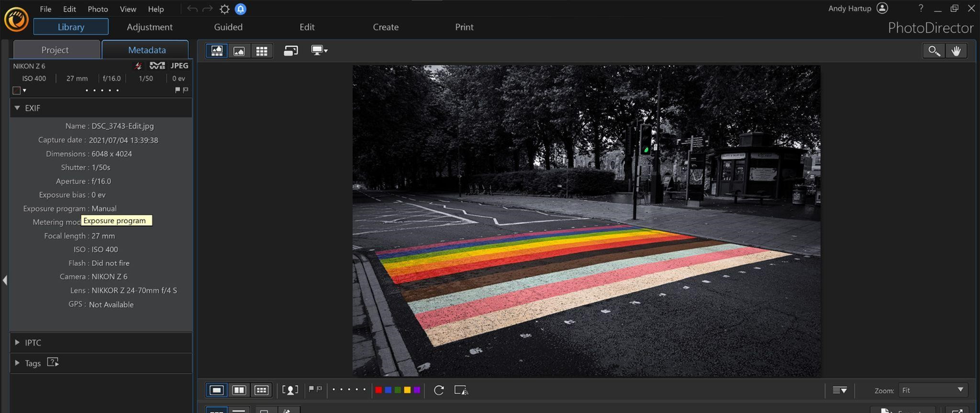The width and height of the screenshot is (980, 413).
Task: Apply the yellow color label
Action: pos(407,390)
